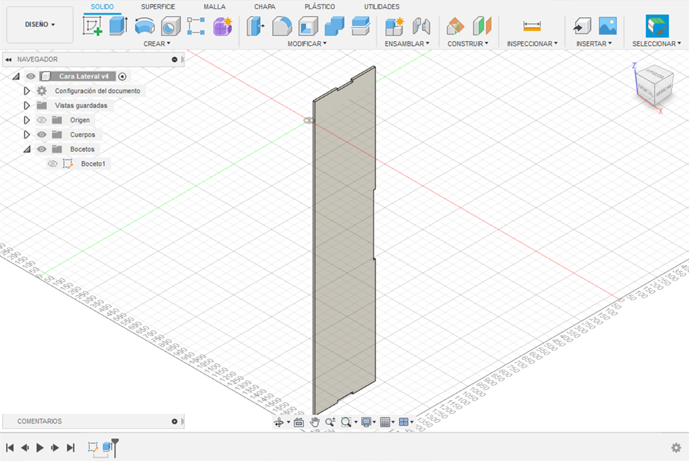Collapse the Bocetos folder
Image resolution: width=689 pixels, height=462 pixels.
(x=27, y=149)
